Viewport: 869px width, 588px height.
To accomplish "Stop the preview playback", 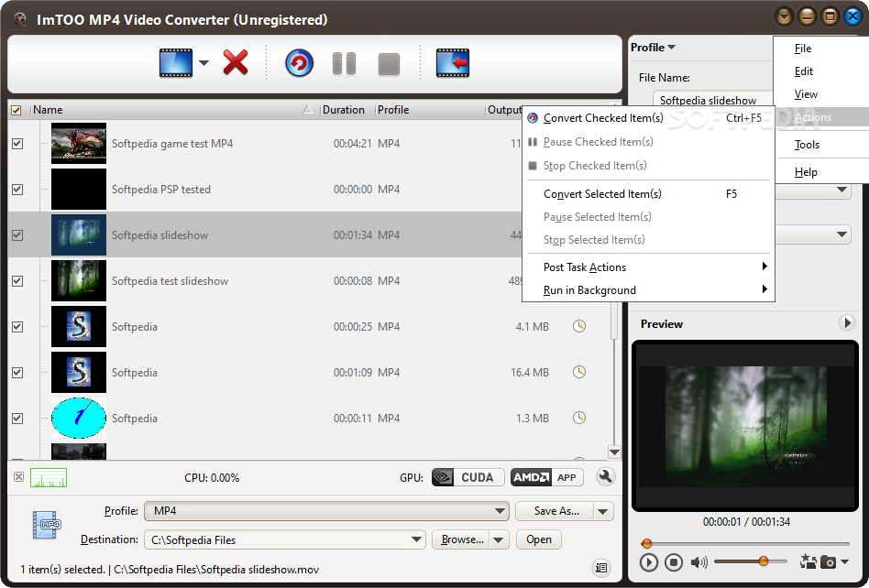I will pyautogui.click(x=674, y=562).
